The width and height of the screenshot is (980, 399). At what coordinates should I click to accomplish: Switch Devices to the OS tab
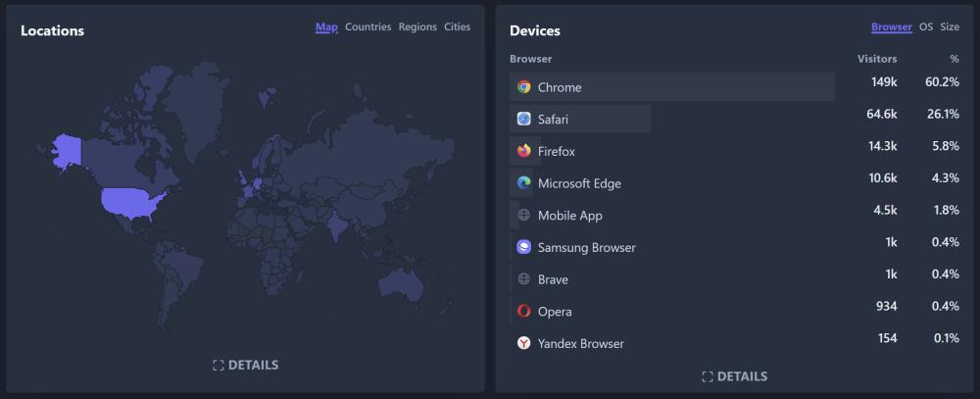tap(926, 27)
